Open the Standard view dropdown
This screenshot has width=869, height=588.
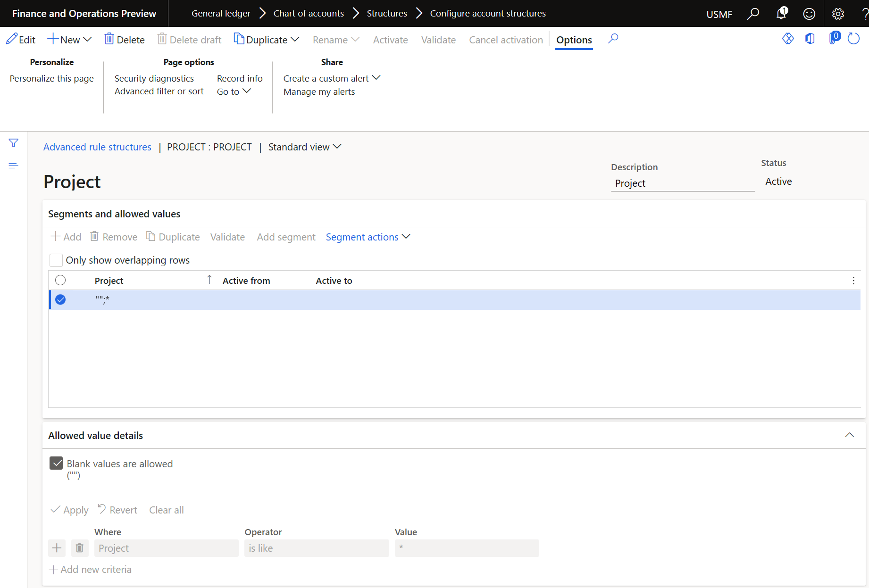(305, 147)
